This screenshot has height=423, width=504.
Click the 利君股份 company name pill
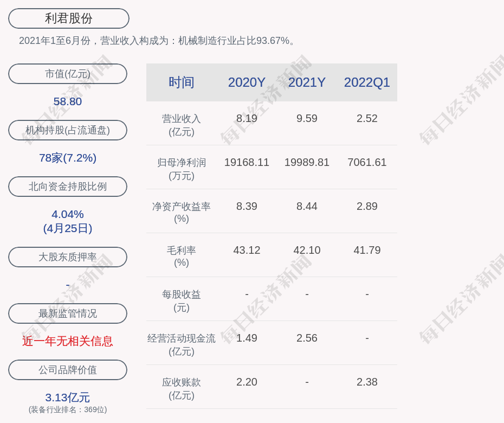point(69,18)
